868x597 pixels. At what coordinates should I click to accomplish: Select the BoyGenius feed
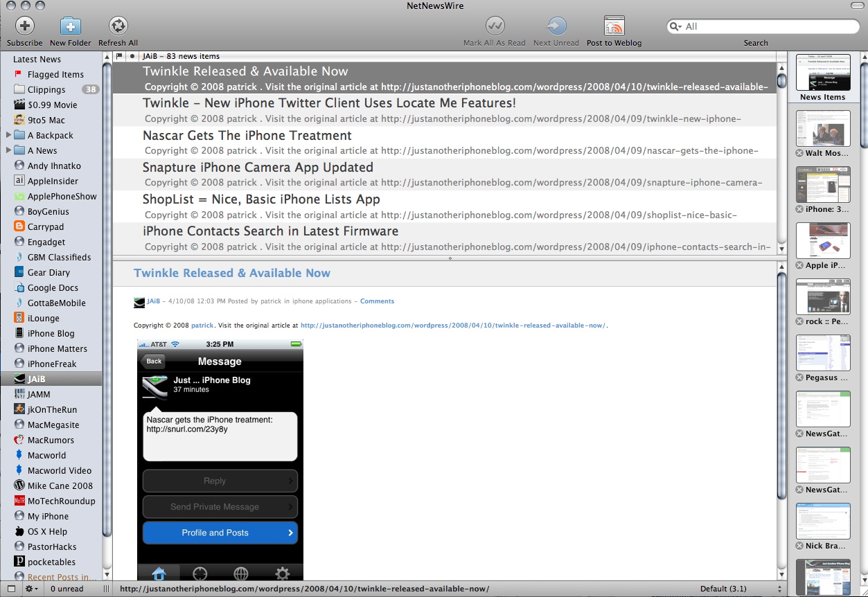(48, 211)
